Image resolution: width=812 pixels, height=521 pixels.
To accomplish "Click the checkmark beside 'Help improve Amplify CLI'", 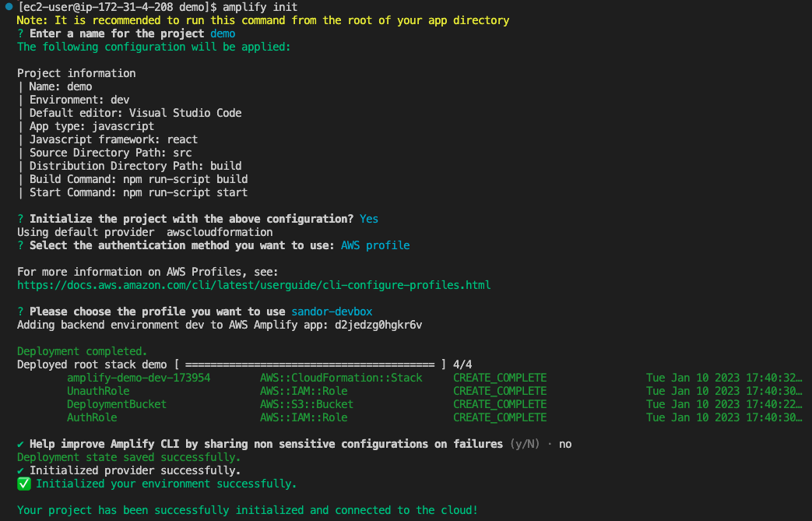I will tap(21, 443).
